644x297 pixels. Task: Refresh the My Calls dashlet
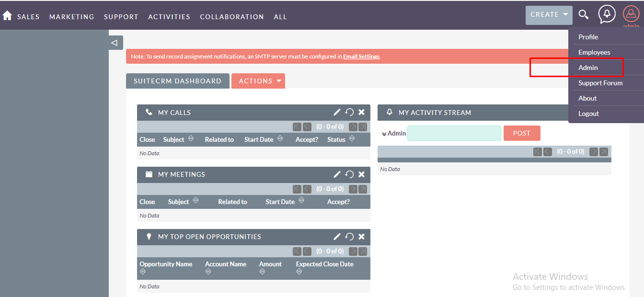[349, 112]
